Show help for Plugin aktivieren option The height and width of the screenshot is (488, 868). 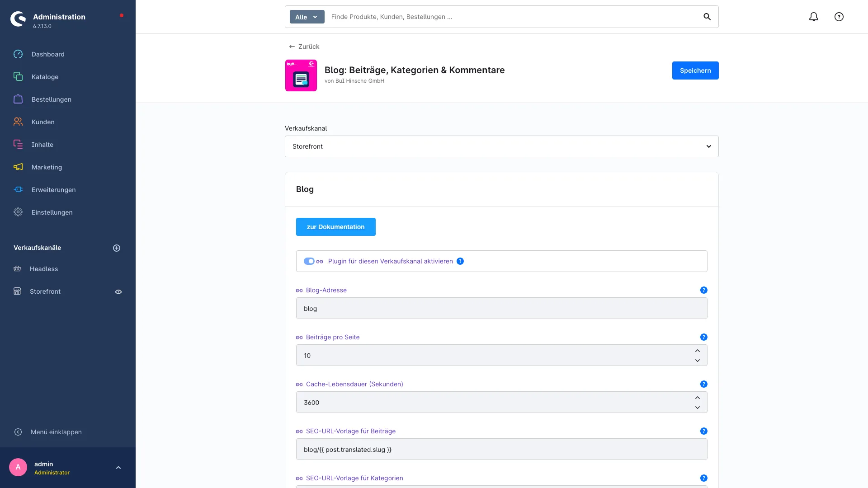click(x=460, y=261)
